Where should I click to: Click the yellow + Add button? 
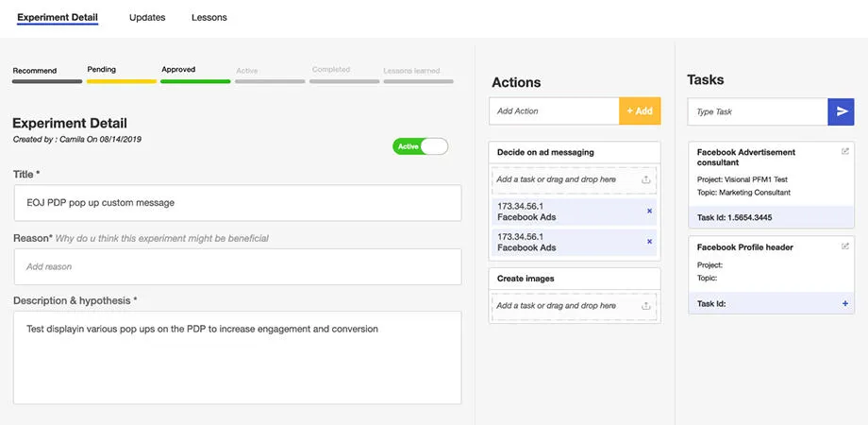pyautogui.click(x=640, y=110)
